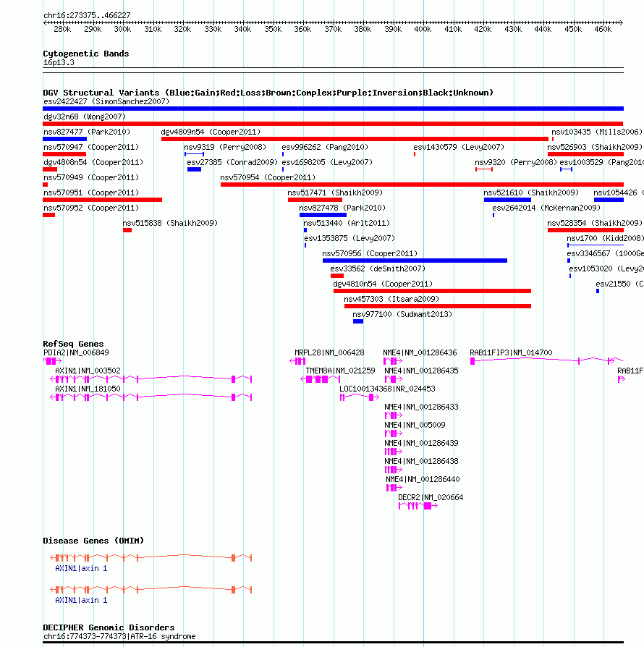The image size is (644, 647).
Task: Click the nsv570954 (Cooper2011) red bar
Action: click(x=422, y=185)
